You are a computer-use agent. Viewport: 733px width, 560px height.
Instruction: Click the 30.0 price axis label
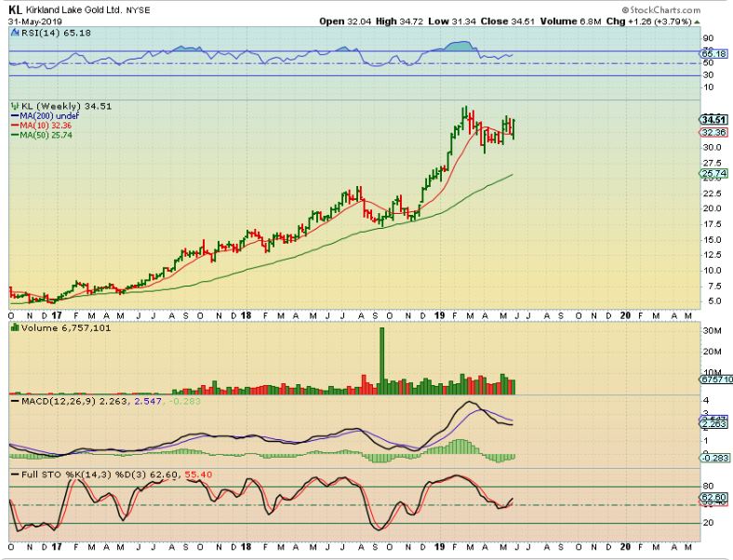[x=713, y=147]
